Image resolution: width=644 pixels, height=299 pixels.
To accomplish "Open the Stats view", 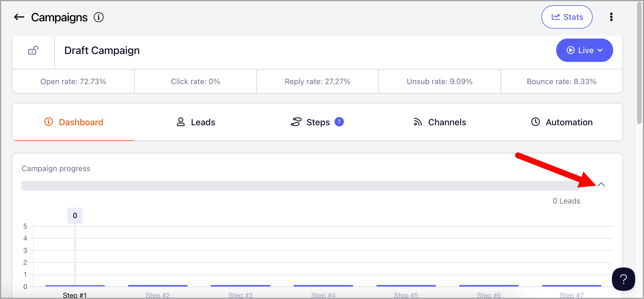I will coord(567,17).
